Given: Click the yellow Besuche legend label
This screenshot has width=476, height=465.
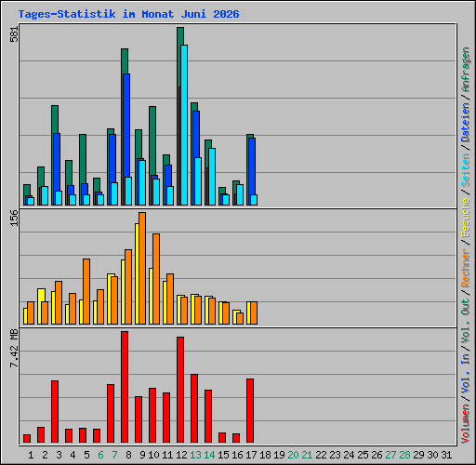Looking at the screenshot, I should 466,218.
